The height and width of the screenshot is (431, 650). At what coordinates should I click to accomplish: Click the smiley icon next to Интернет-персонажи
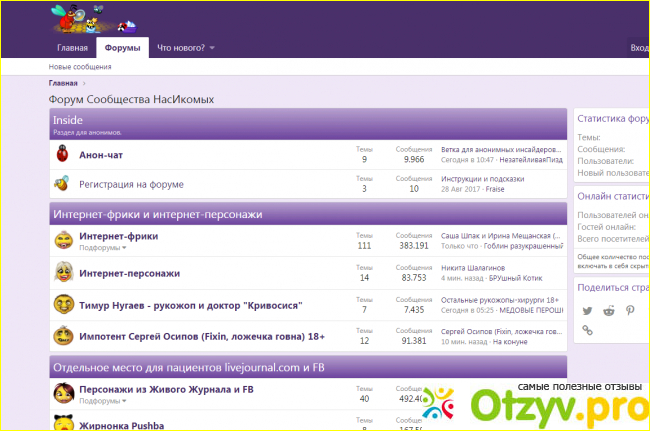click(63, 272)
